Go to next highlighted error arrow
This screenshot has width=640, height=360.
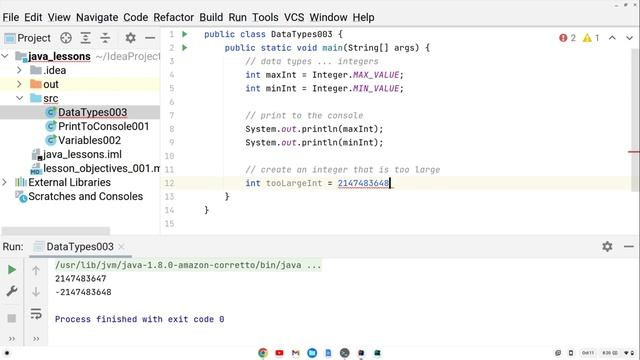point(629,38)
